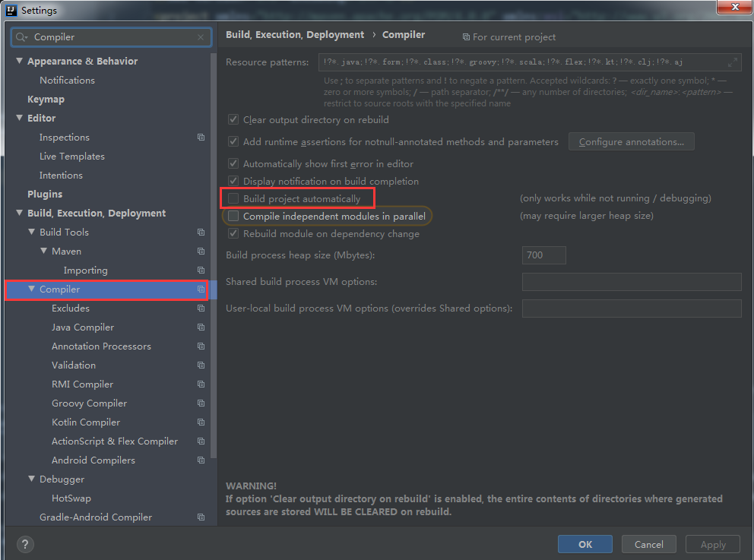Toggle Display notification on build completion

point(233,181)
